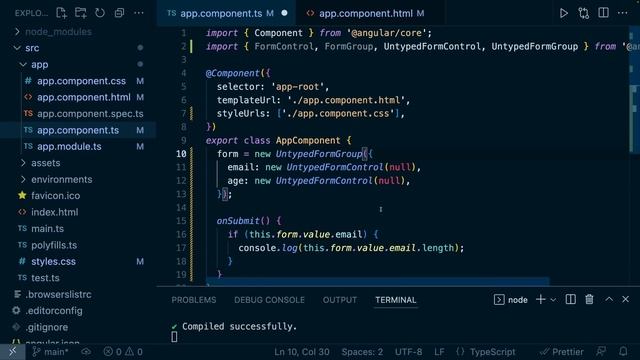Click the word 'onSubmit' in code
Screen dimensions: 640x360
point(238,221)
